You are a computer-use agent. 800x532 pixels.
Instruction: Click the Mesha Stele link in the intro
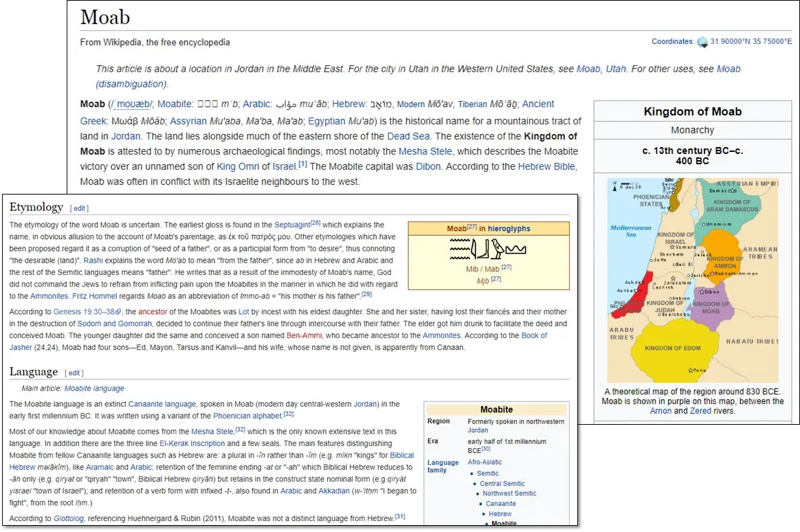click(425, 151)
